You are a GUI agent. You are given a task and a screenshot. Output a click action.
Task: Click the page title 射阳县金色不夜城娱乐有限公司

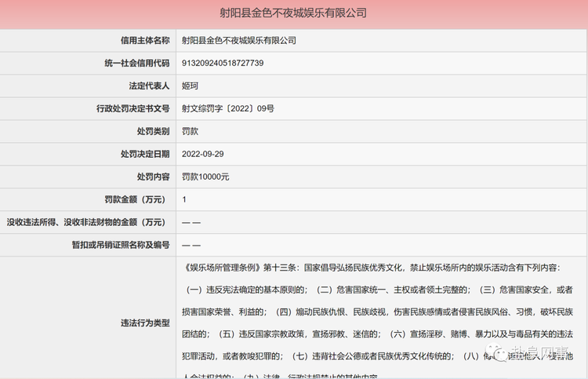point(294,13)
